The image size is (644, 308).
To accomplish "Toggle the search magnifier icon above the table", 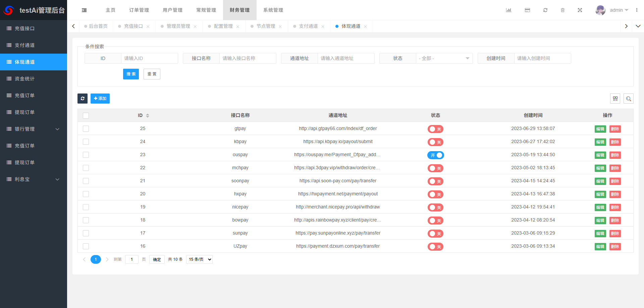I will coord(629,98).
